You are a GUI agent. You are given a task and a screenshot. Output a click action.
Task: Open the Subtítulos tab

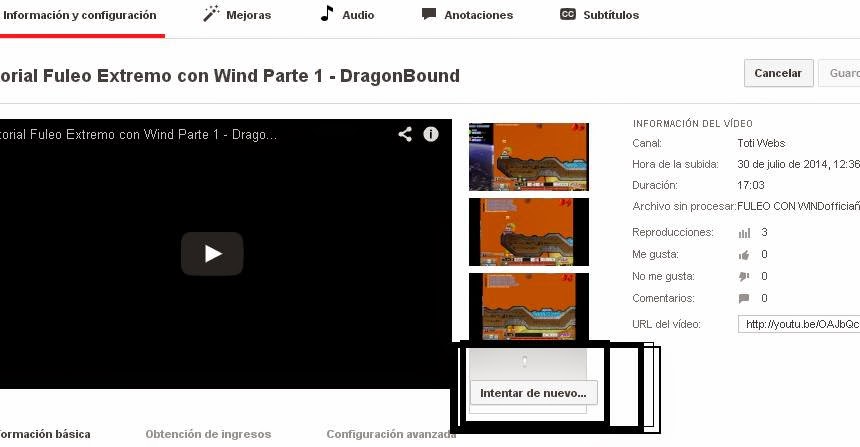click(599, 15)
